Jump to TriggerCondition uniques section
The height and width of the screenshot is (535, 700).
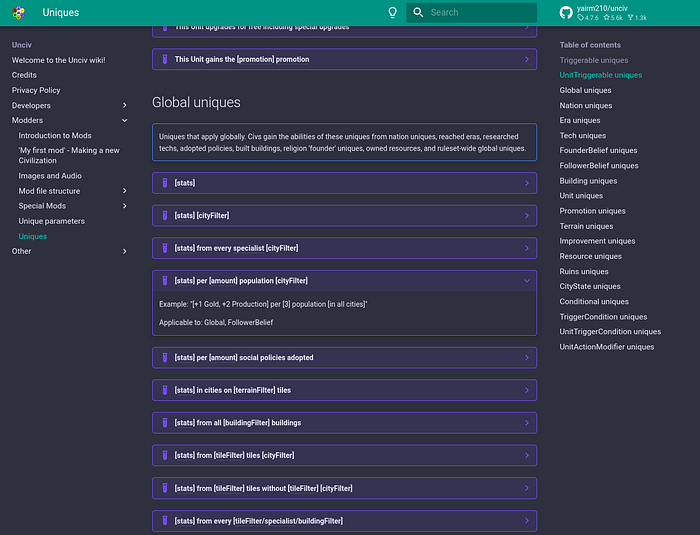pos(603,317)
